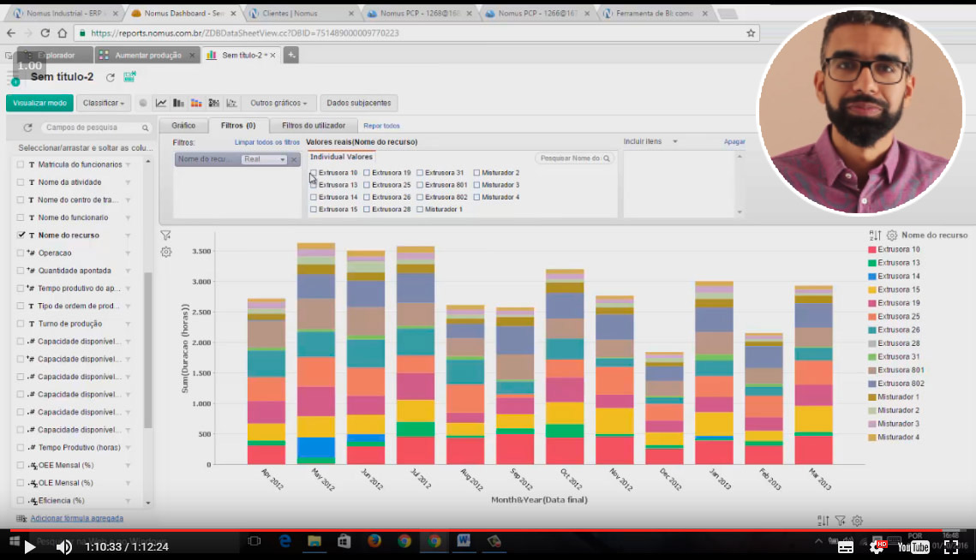Uncheck the Nome do recurso field
Image resolution: width=976 pixels, height=560 pixels.
tap(21, 235)
